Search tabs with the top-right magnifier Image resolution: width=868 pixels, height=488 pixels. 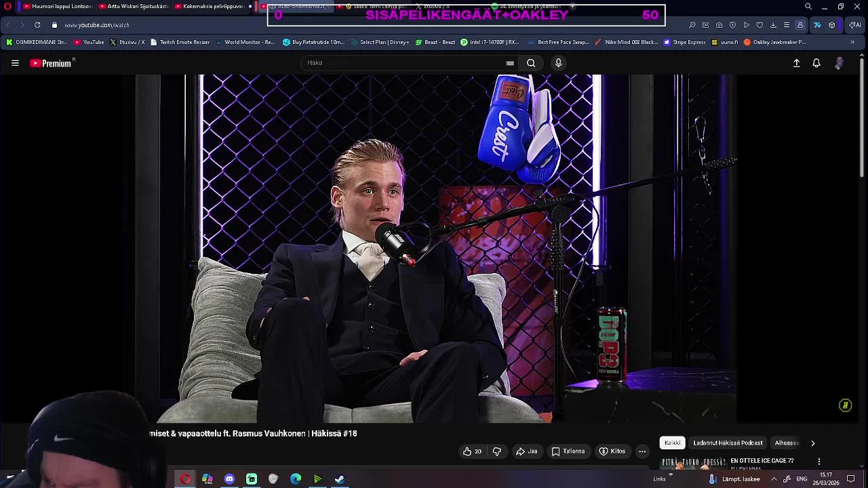pos(808,7)
